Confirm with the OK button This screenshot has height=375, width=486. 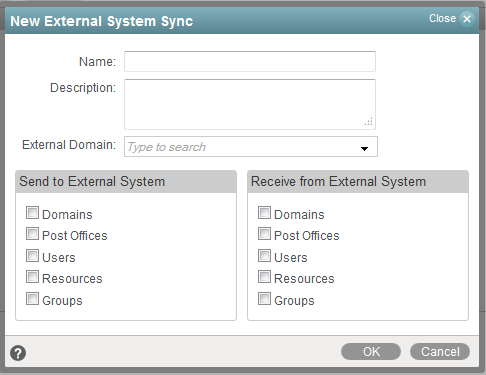click(x=371, y=352)
